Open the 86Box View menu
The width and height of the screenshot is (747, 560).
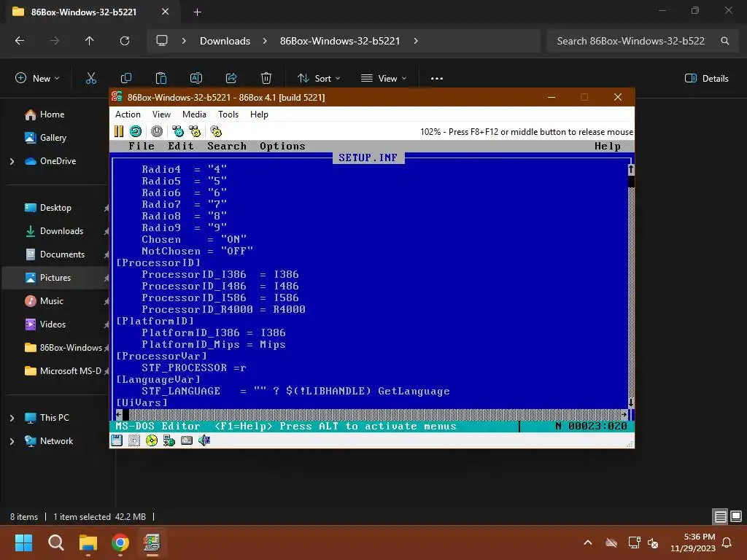161,114
